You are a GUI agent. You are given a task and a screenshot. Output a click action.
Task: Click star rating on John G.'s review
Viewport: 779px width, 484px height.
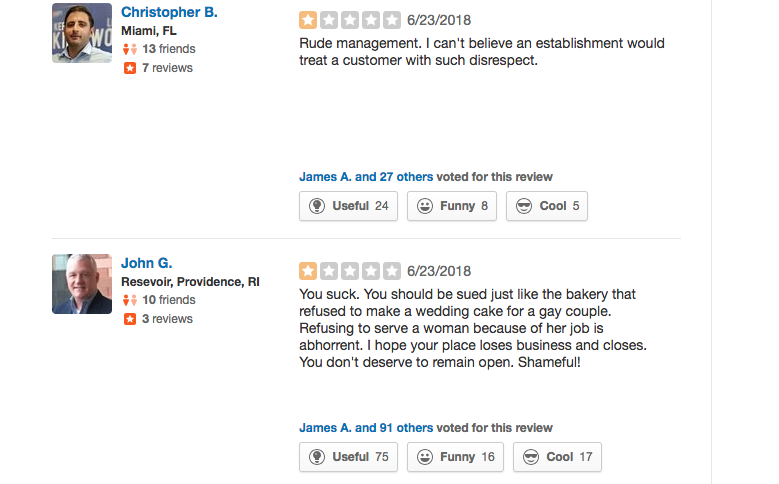[349, 271]
